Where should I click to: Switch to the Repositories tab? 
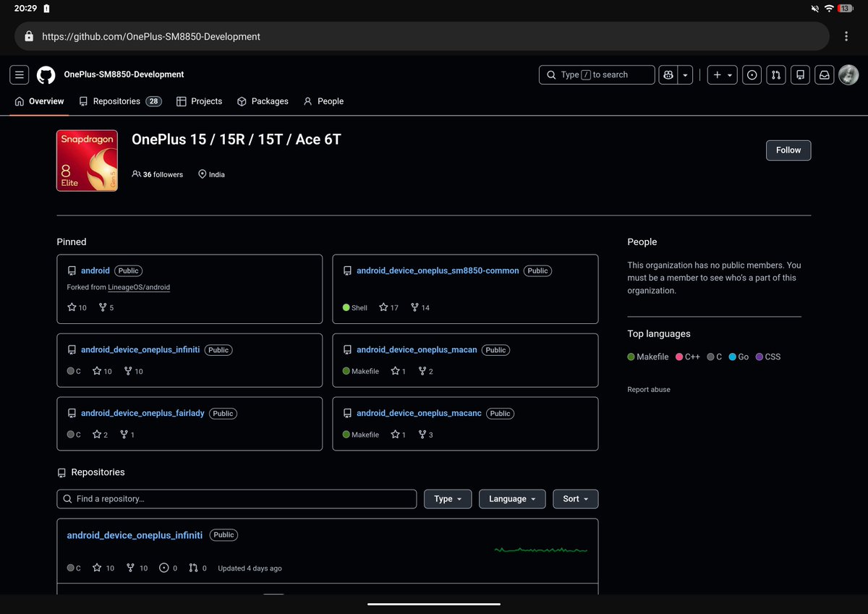[120, 101]
